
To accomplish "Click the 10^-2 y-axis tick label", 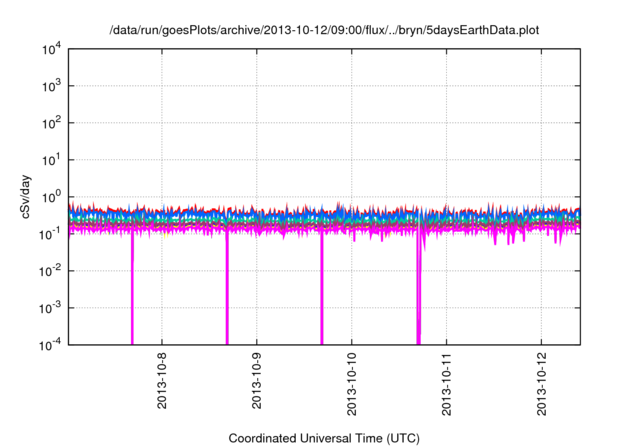I will 51,272.
